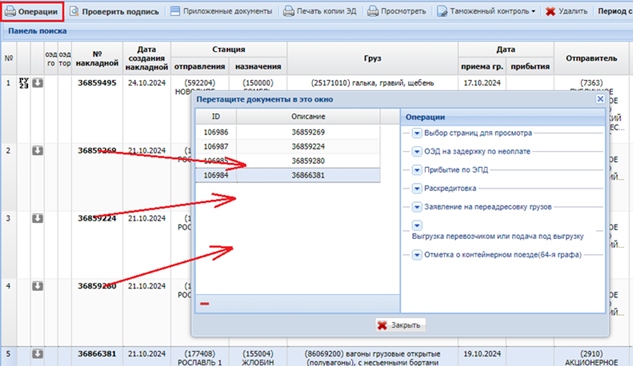Click Печать копии ЭД

tap(320, 11)
